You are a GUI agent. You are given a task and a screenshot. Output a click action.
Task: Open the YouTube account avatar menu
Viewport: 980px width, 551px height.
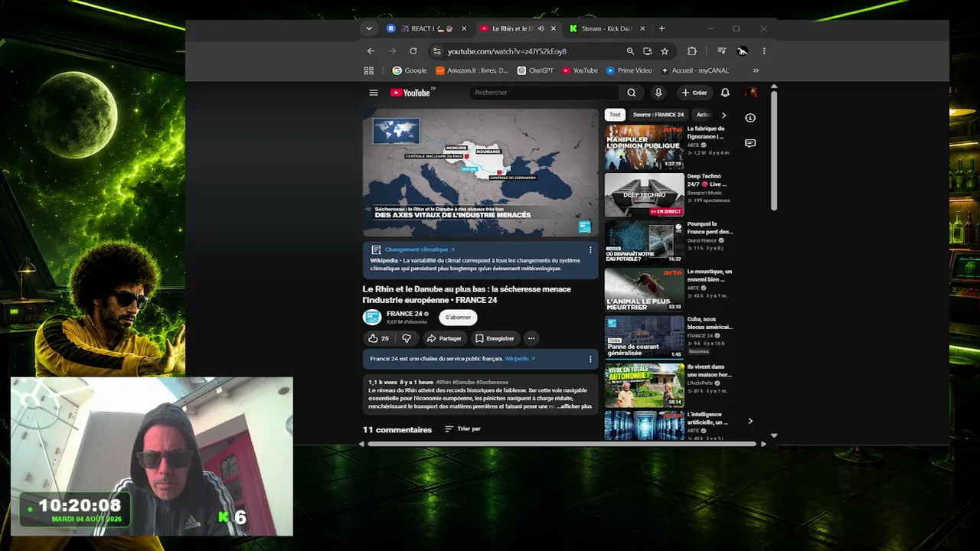[x=751, y=93]
